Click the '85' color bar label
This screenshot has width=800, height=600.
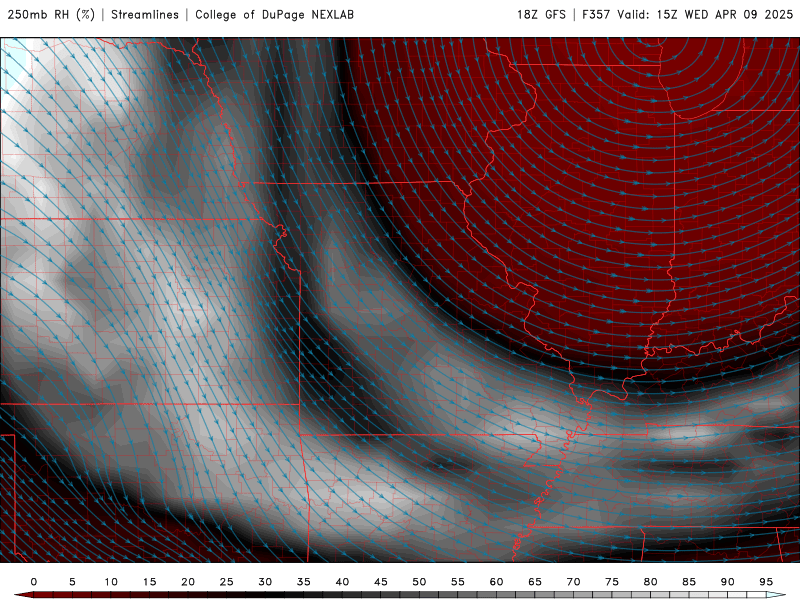coord(689,582)
